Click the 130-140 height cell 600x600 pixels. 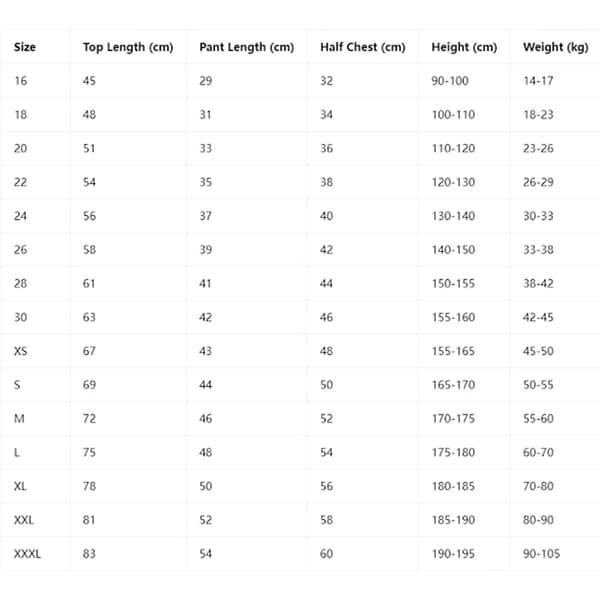453,216
